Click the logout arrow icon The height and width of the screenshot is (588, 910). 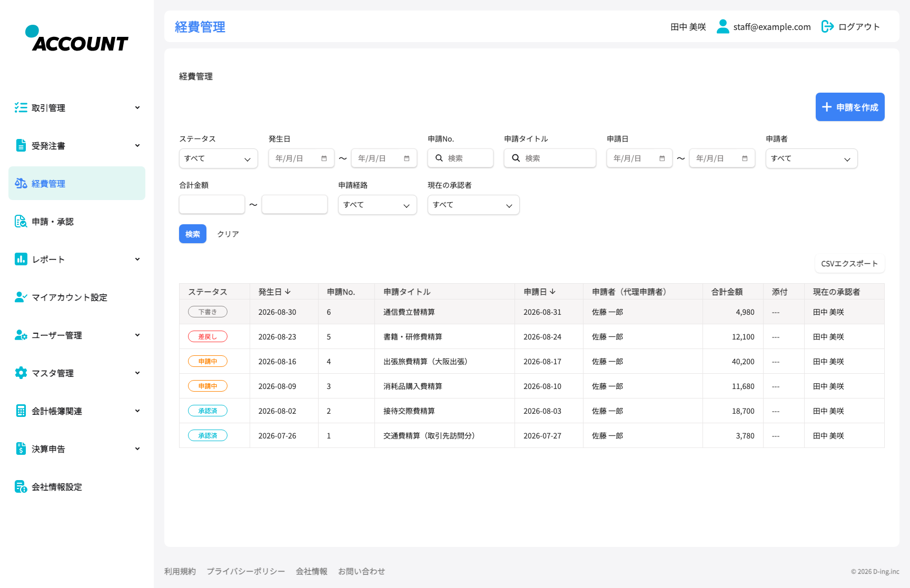pyautogui.click(x=827, y=26)
